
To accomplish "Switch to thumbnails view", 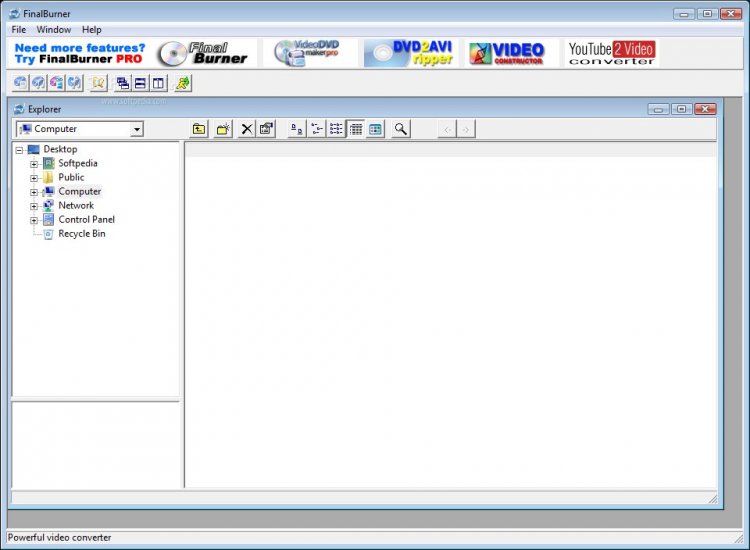I will tap(375, 129).
